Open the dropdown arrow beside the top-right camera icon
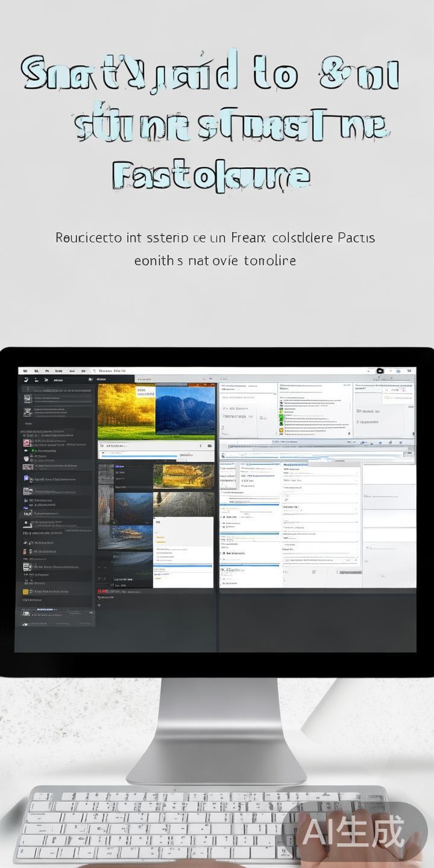Viewport: 434px width, 868px height. [x=392, y=371]
